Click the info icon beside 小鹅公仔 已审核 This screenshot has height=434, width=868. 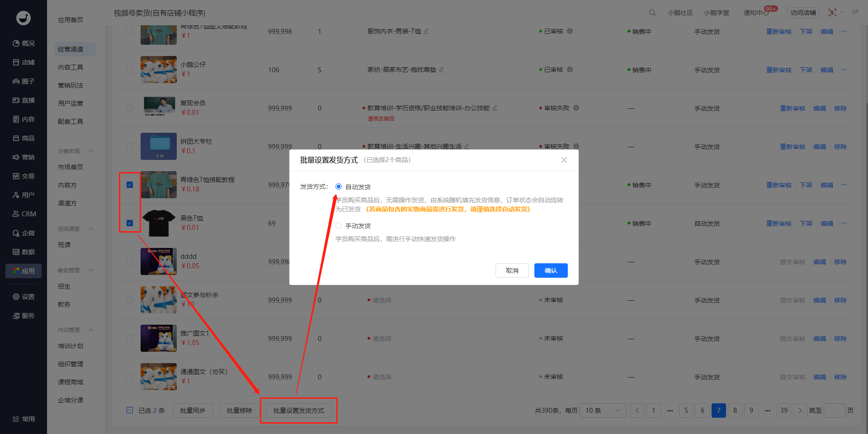pos(570,70)
